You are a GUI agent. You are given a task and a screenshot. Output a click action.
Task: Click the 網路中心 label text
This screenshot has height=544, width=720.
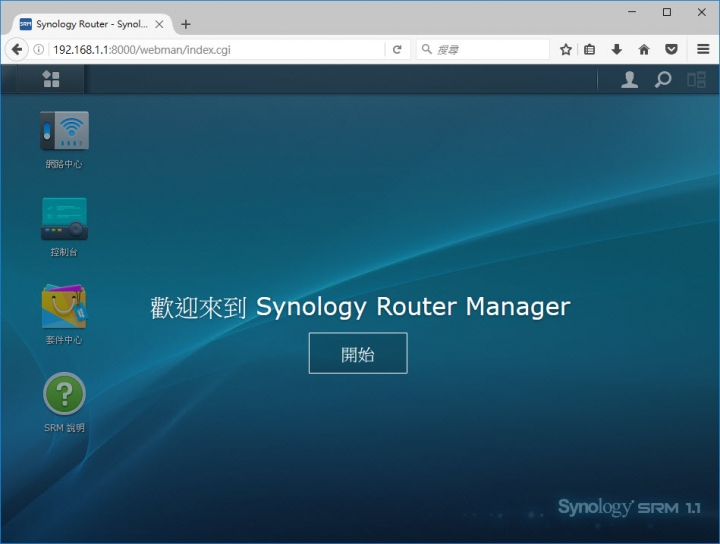64,164
